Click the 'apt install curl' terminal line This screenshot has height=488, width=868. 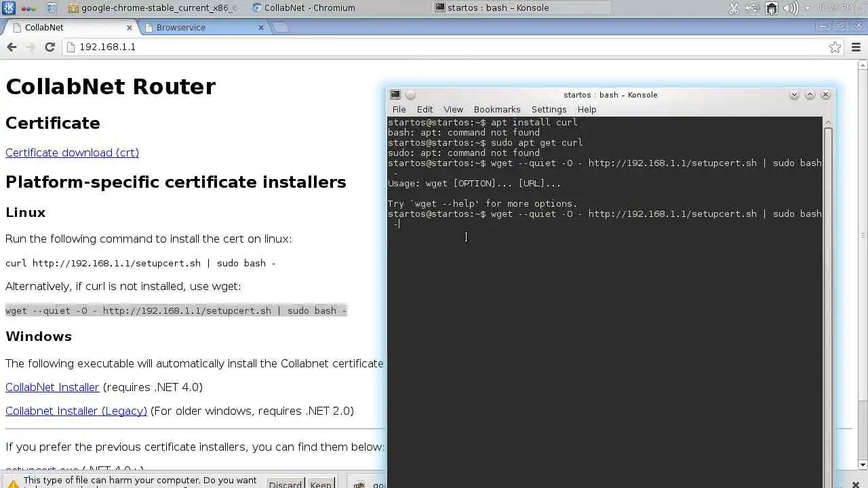pyautogui.click(x=482, y=123)
